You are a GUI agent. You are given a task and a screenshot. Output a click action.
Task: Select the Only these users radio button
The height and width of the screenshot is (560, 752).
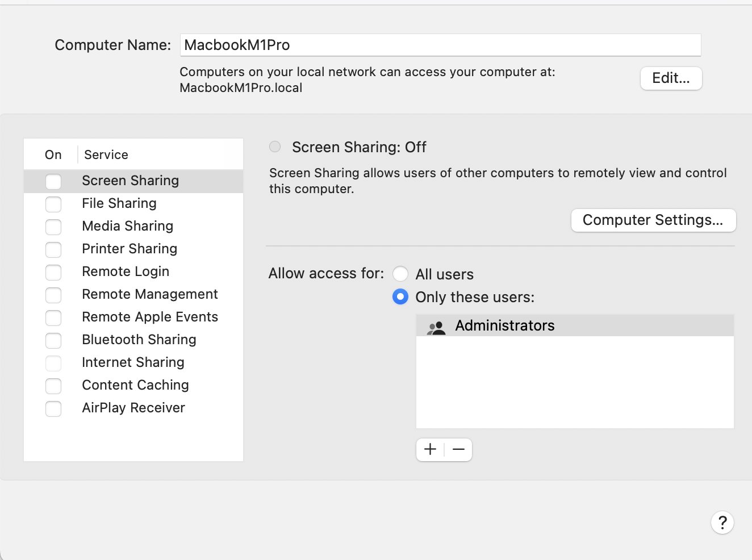pos(400,296)
